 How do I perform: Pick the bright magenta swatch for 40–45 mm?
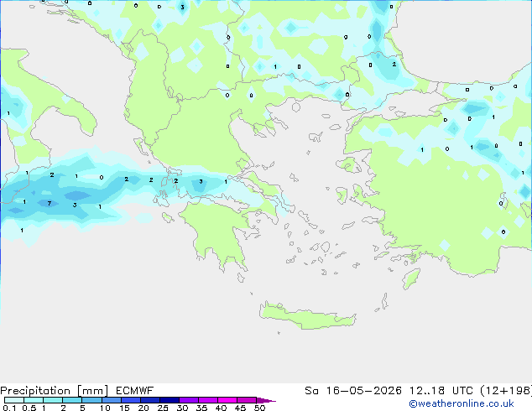click(227, 400)
